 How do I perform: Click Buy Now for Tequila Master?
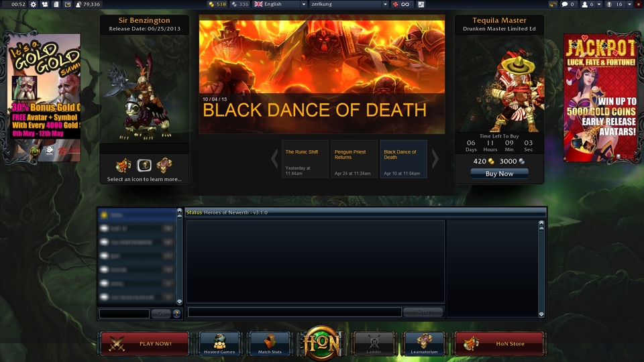[x=499, y=174]
